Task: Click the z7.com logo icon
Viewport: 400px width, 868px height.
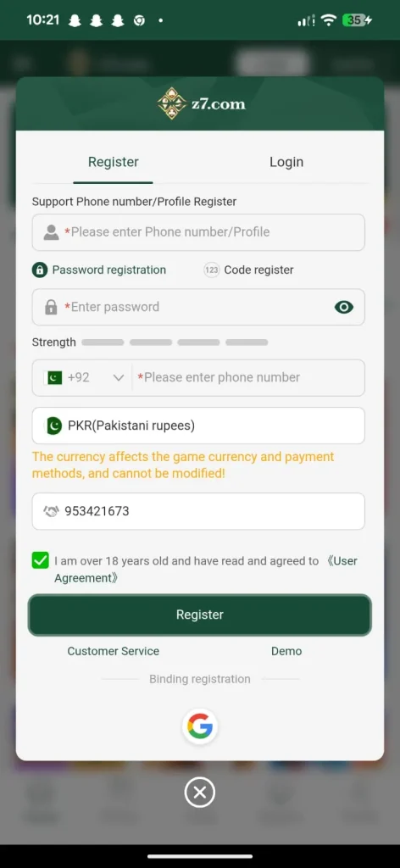Action: tap(172, 103)
